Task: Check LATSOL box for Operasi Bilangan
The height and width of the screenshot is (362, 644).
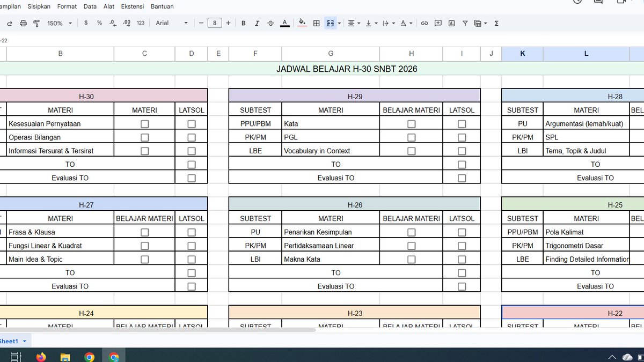Action: tap(192, 137)
